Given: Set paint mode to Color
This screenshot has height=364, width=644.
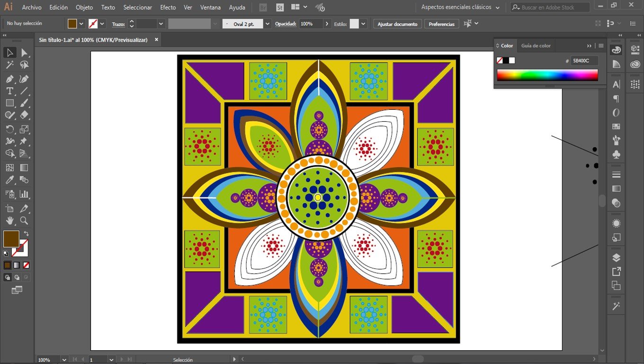Looking at the screenshot, I should (7, 265).
